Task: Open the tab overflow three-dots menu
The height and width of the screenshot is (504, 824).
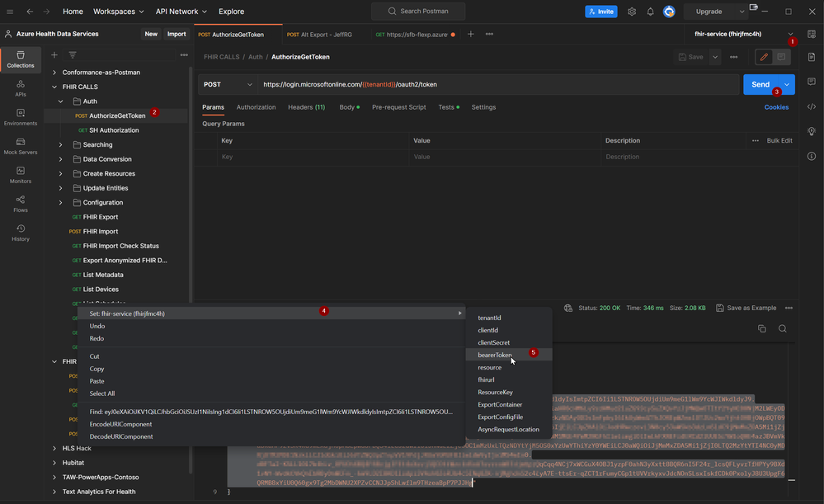Action: [489, 34]
